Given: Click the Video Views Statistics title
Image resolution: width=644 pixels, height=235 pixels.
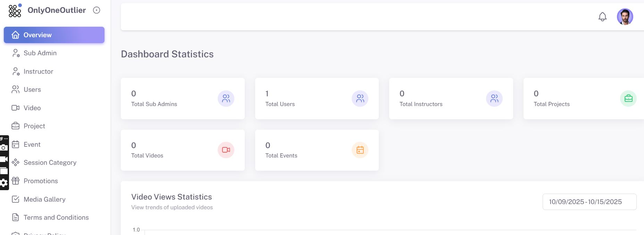Looking at the screenshot, I should point(172,197).
